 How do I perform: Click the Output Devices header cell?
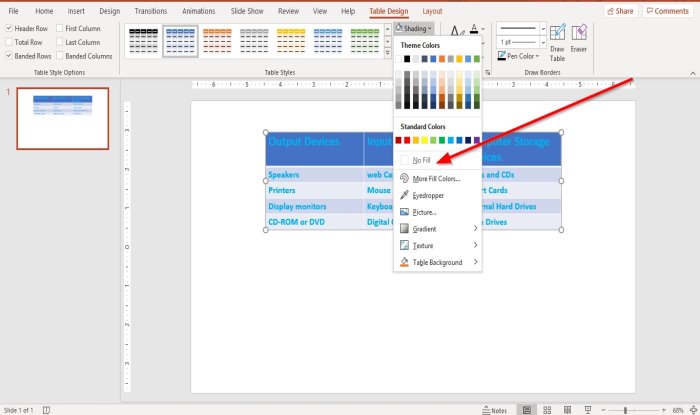click(x=315, y=149)
